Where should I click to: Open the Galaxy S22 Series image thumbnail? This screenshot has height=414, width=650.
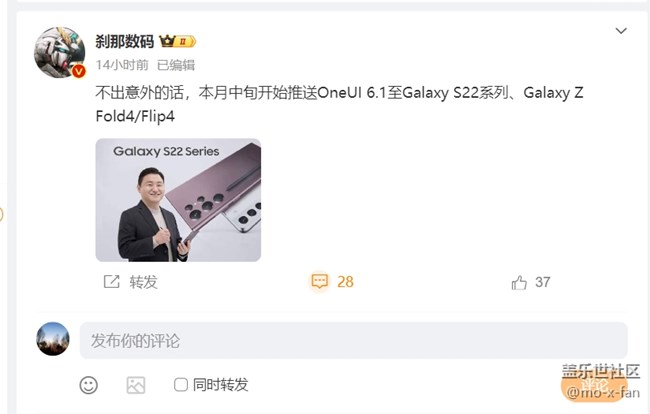click(x=178, y=200)
